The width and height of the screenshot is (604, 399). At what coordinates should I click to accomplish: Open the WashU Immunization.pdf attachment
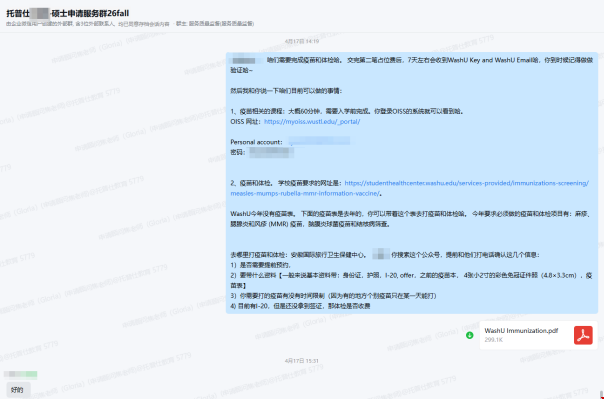coord(538,335)
